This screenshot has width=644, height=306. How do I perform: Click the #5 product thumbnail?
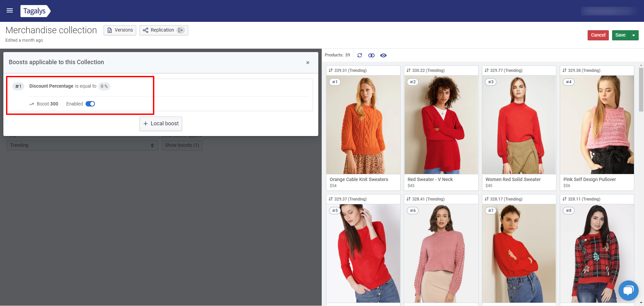point(363,253)
